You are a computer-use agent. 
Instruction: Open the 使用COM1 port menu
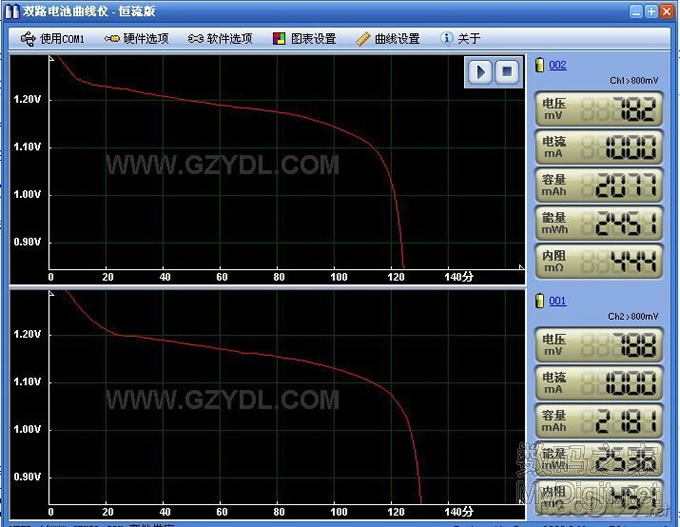(x=53, y=39)
